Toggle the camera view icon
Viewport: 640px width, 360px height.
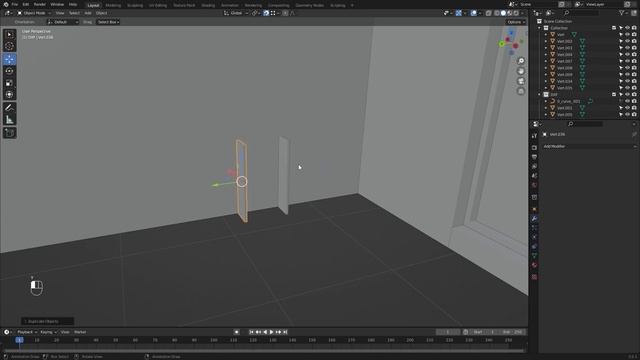pos(521,81)
